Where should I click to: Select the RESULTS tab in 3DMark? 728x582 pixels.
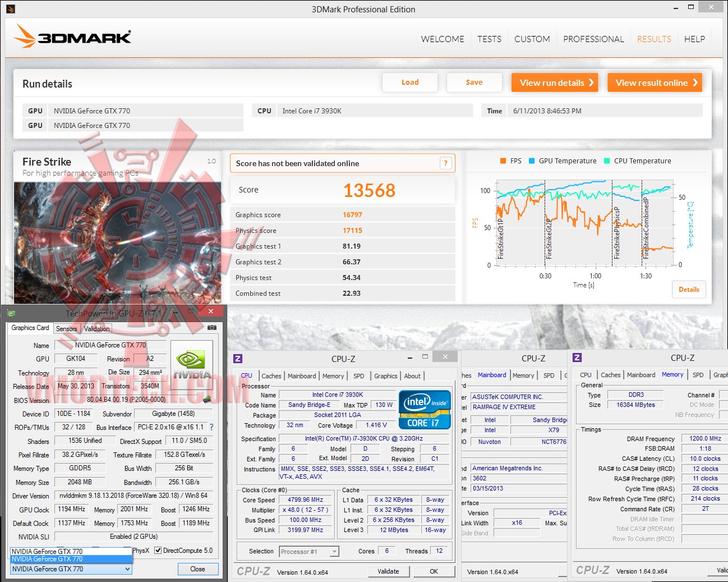click(654, 39)
